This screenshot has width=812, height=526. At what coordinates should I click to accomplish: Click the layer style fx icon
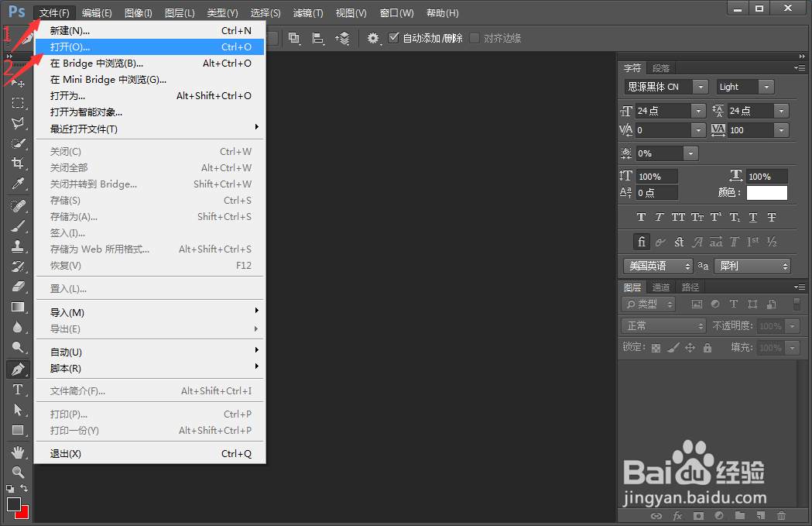[677, 516]
